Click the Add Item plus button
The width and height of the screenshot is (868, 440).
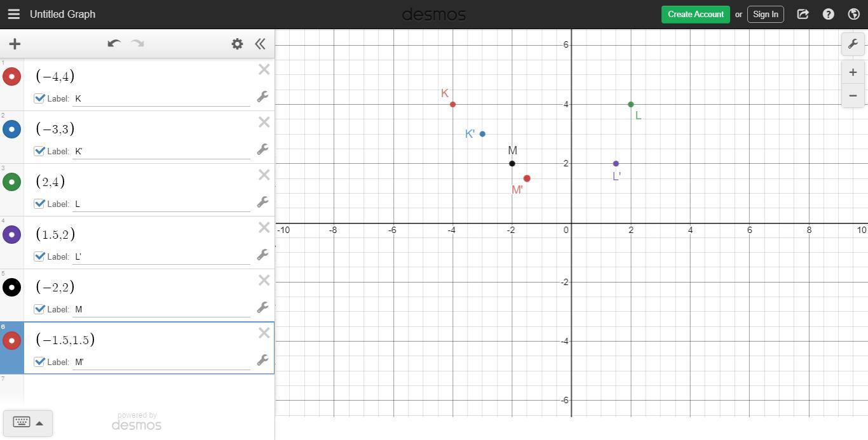(x=15, y=44)
